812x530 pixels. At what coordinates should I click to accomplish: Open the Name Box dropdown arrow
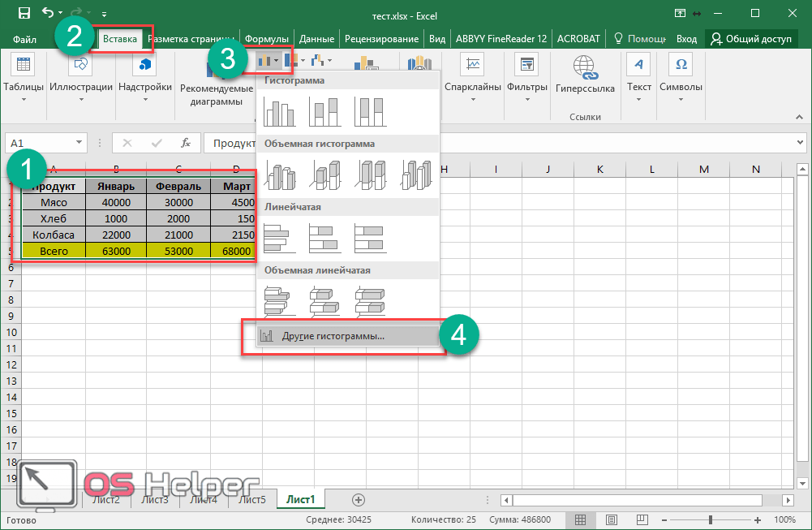[79, 143]
